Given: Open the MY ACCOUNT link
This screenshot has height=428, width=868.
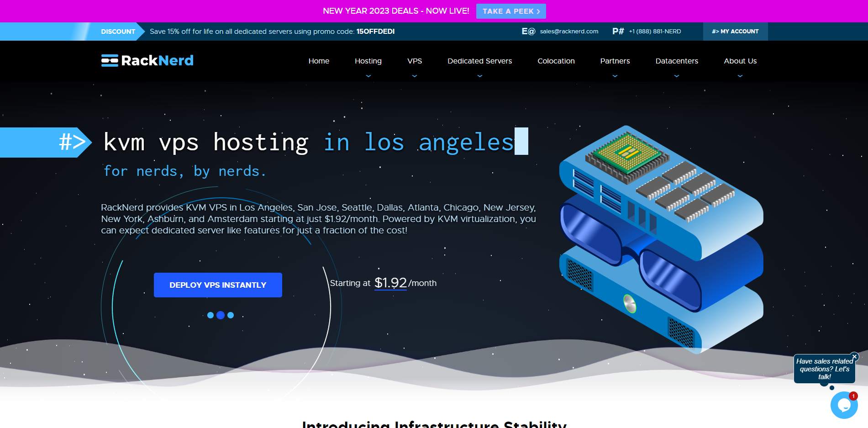Looking at the screenshot, I should pyautogui.click(x=735, y=31).
